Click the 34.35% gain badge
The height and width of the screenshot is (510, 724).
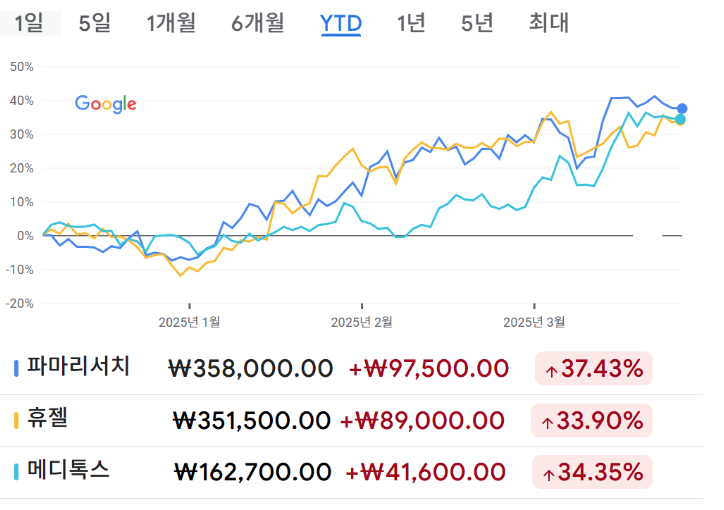tap(592, 472)
